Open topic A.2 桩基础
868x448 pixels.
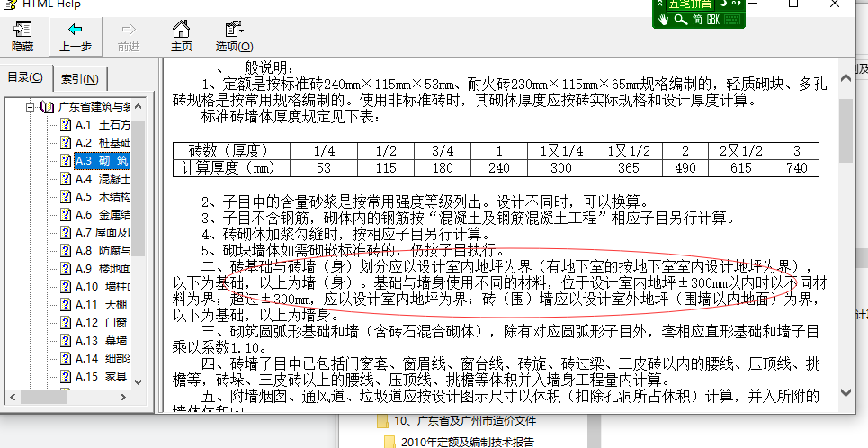pos(103,142)
